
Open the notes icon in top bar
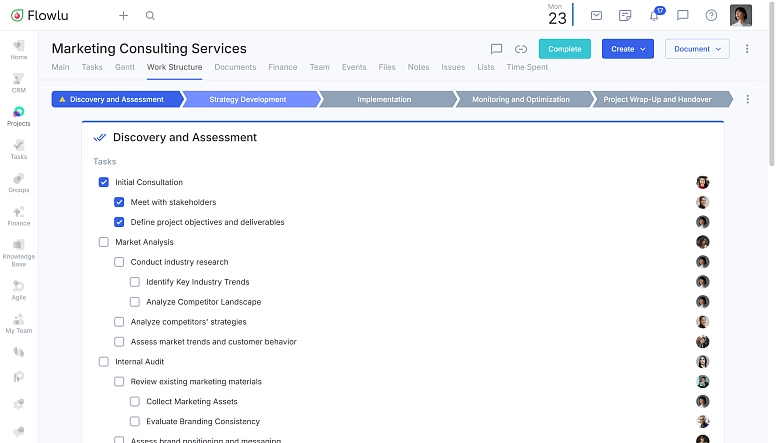click(x=625, y=15)
